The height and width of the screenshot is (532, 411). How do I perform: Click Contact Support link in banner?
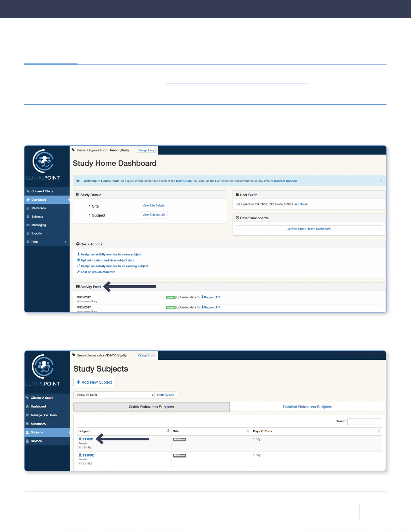(286, 181)
